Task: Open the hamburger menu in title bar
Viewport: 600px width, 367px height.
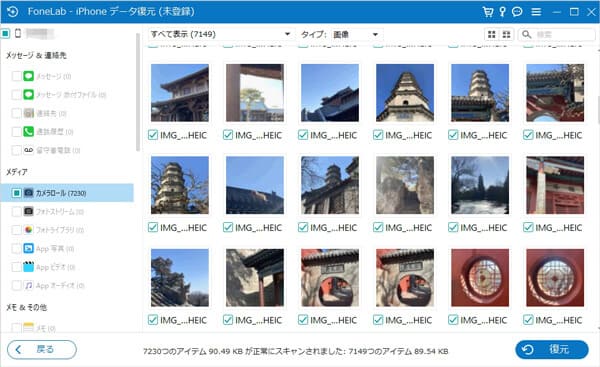Action: pyautogui.click(x=536, y=12)
